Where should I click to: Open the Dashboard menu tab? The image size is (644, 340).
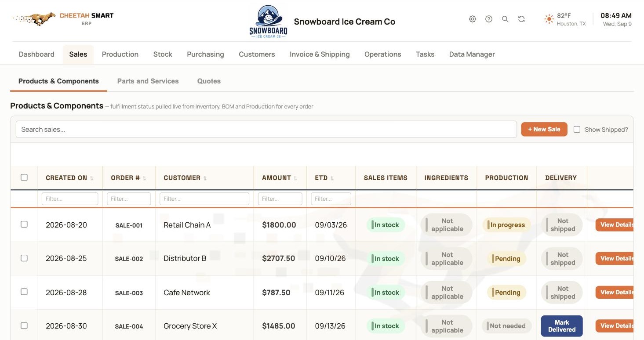(36, 54)
